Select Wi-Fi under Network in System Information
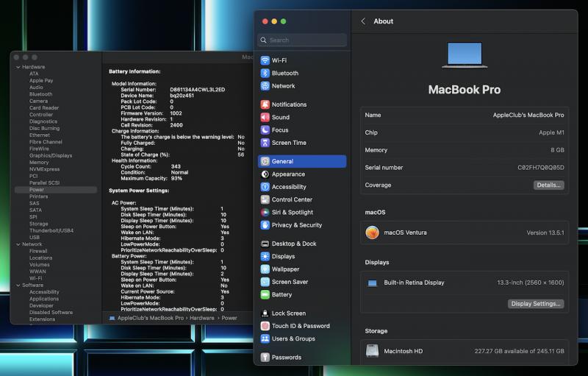Viewport: 588px width, 376px height. coord(35,278)
